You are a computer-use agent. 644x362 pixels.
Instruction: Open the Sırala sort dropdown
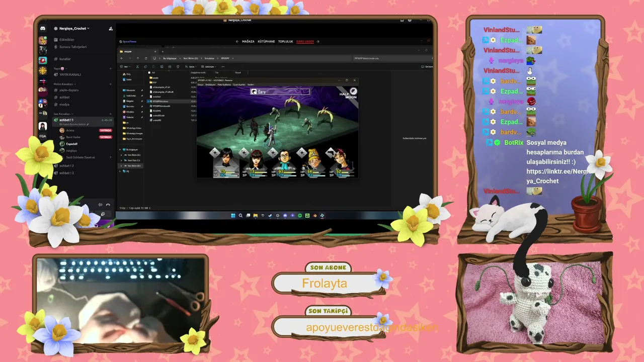[x=191, y=66]
